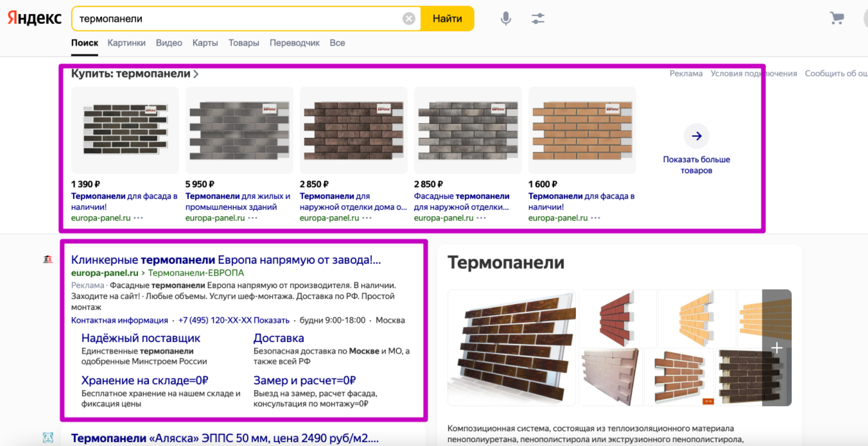Open Хранение на складе=0₽ sitelink

[145, 380]
